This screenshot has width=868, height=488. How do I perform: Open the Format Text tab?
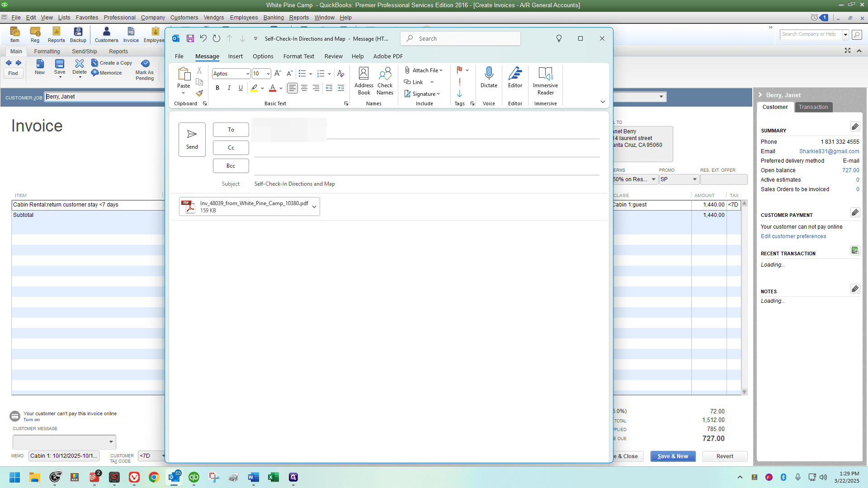(x=298, y=56)
